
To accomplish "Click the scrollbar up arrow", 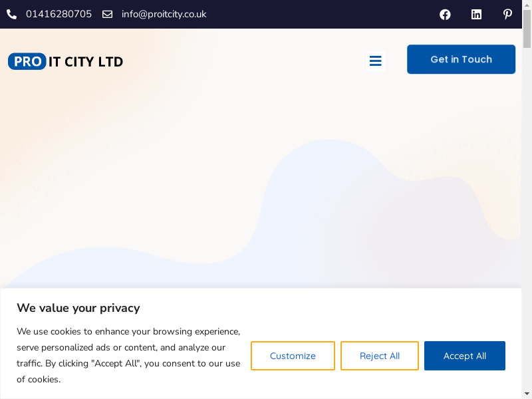I will pyautogui.click(x=527, y=4).
